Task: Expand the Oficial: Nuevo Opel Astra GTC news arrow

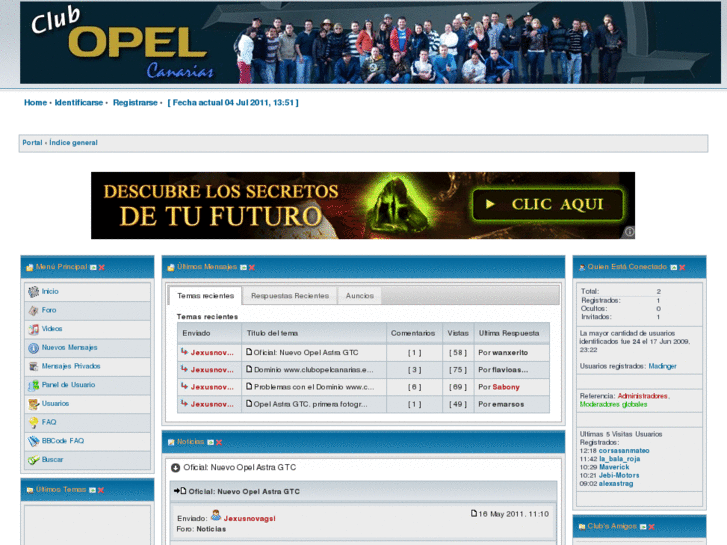Action: [x=175, y=468]
